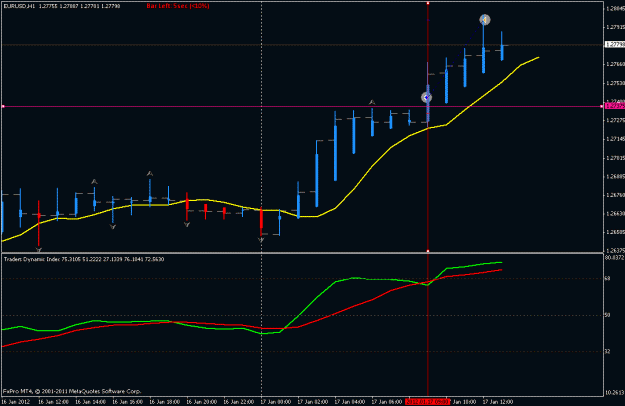Click the '16 Jan 20:00' time axis label
The width and height of the screenshot is (625, 406).
[x=202, y=402]
